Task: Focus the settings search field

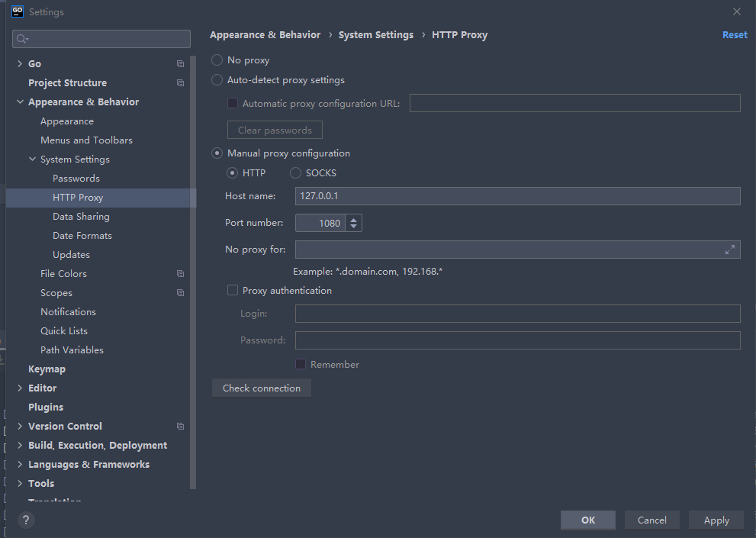Action: 101,39
